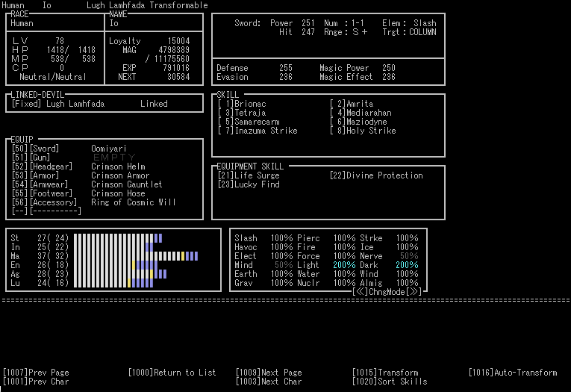Click the Linked status text
The image size is (571, 392).
tap(154, 104)
